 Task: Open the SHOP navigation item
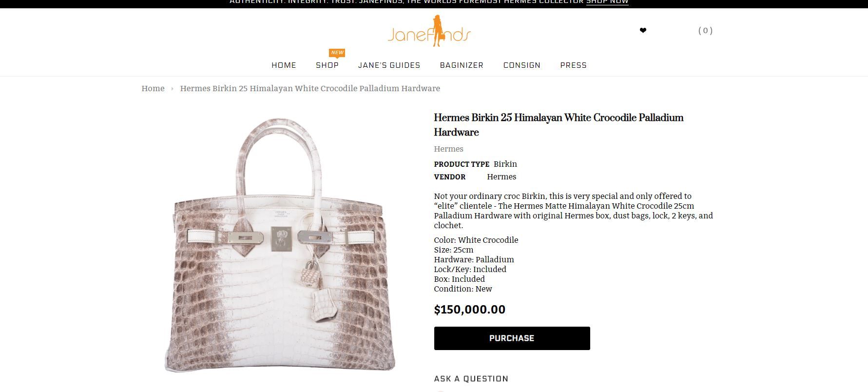coord(327,65)
